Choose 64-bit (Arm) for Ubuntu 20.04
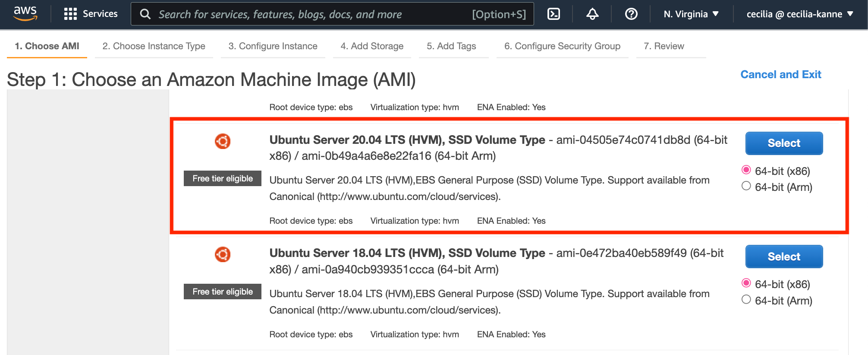The height and width of the screenshot is (355, 868). [x=746, y=186]
